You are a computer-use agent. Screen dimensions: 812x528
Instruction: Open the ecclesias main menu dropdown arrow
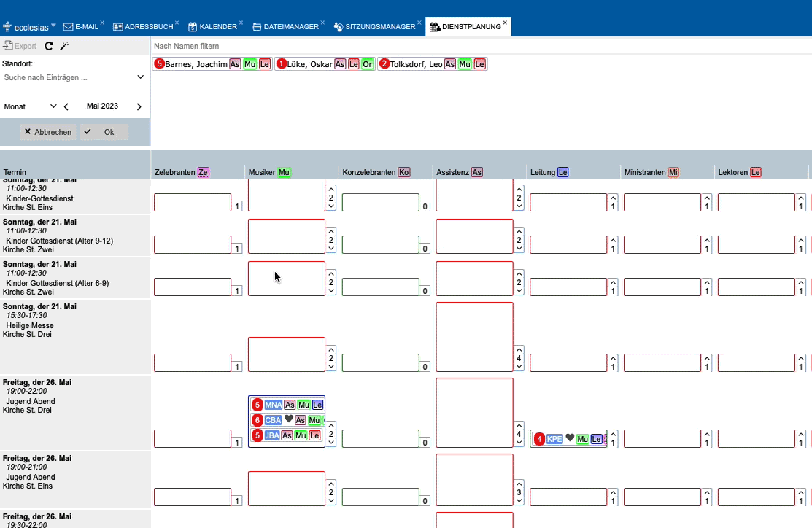pos(54,26)
